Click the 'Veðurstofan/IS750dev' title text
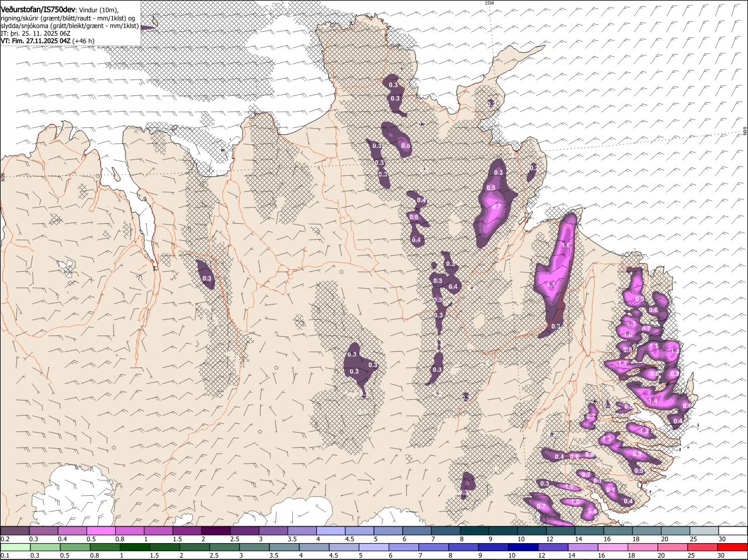This screenshot has width=748, height=560. 38,9
